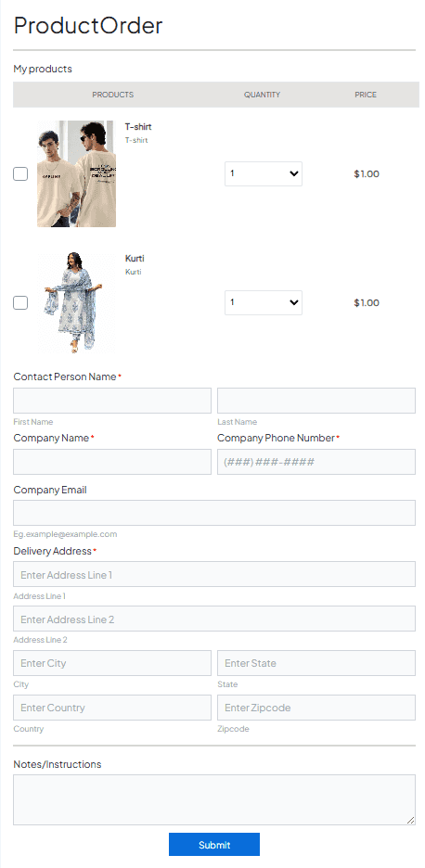
Task: Open the T-shirt quantity dropdown
Action: [x=264, y=173]
